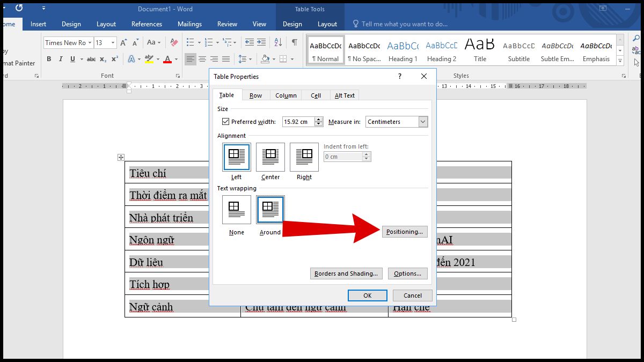
Task: Switch to the Row tab in Table Properties
Action: 256,95
